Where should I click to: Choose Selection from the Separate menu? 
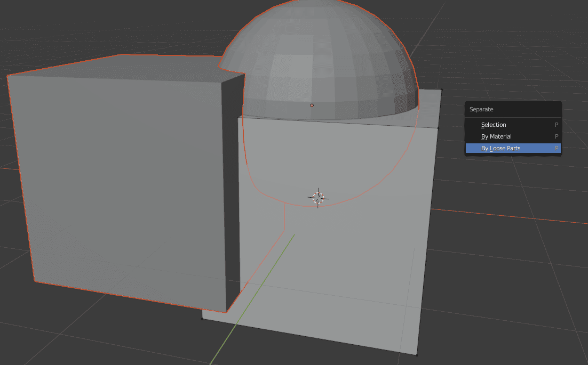point(494,124)
